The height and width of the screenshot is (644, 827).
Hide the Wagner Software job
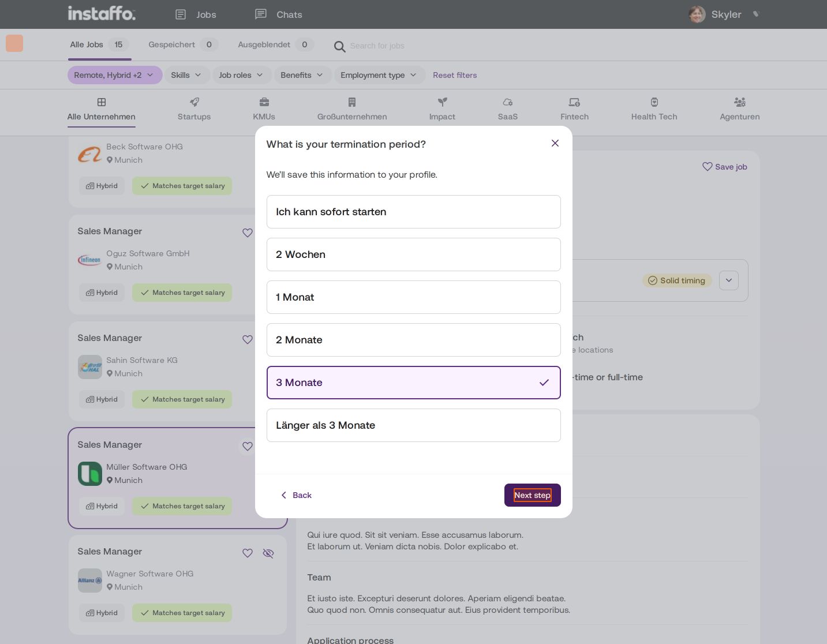tap(268, 553)
